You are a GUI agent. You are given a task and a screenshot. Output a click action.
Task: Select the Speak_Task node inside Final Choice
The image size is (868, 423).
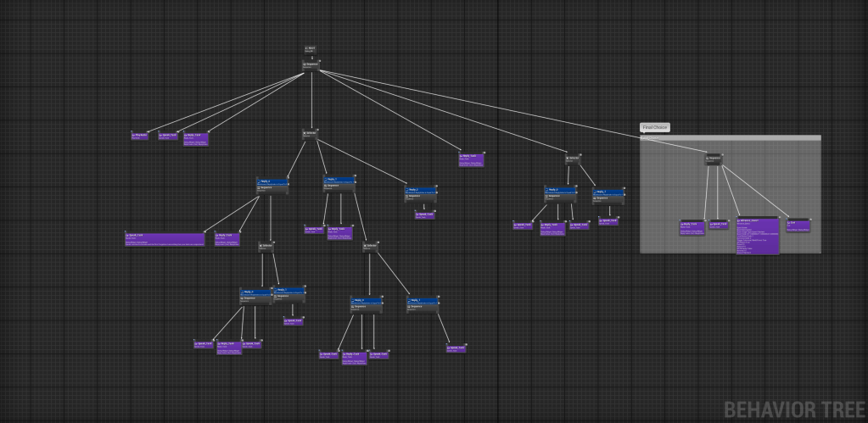(x=719, y=225)
